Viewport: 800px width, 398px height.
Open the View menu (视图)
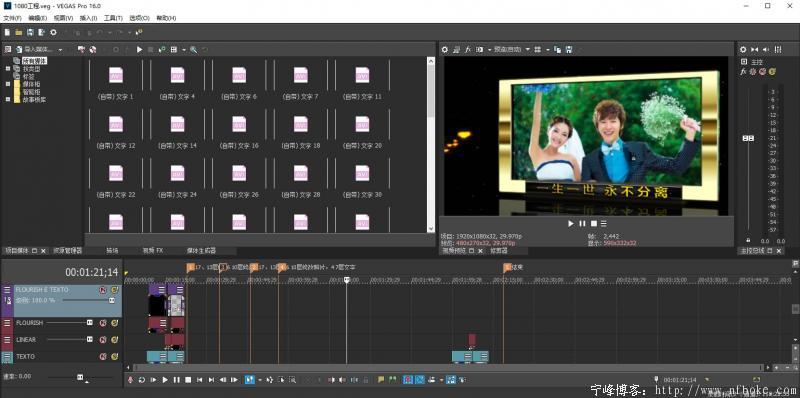tap(63, 18)
